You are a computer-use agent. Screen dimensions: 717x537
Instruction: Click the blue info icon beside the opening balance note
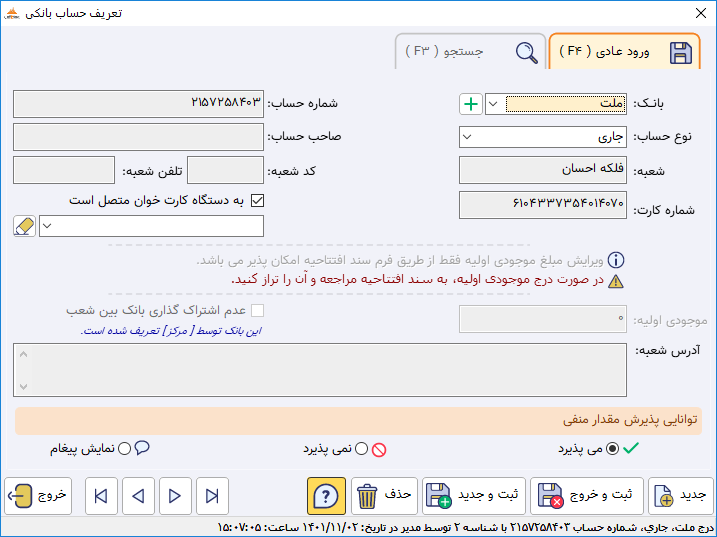click(615, 260)
